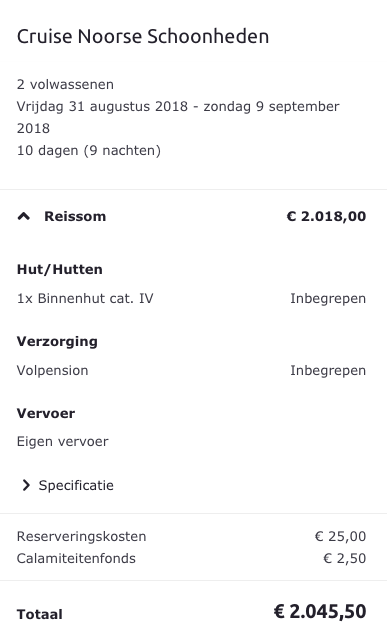The height and width of the screenshot is (644, 387).
Task: Click the Cruise Noorse Schoonheden title
Action: tap(143, 36)
